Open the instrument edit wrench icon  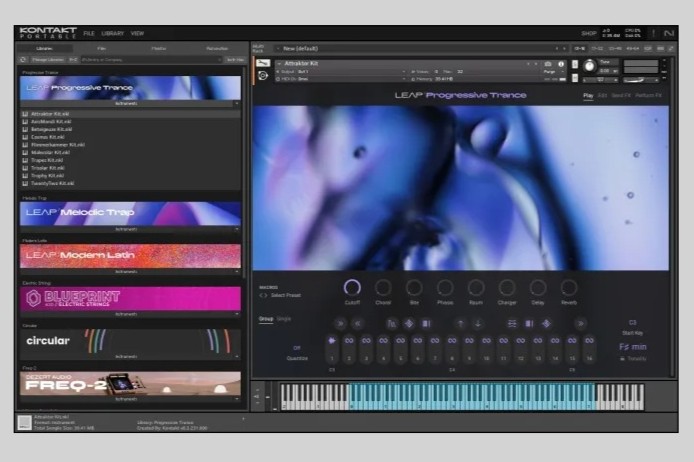click(x=263, y=63)
